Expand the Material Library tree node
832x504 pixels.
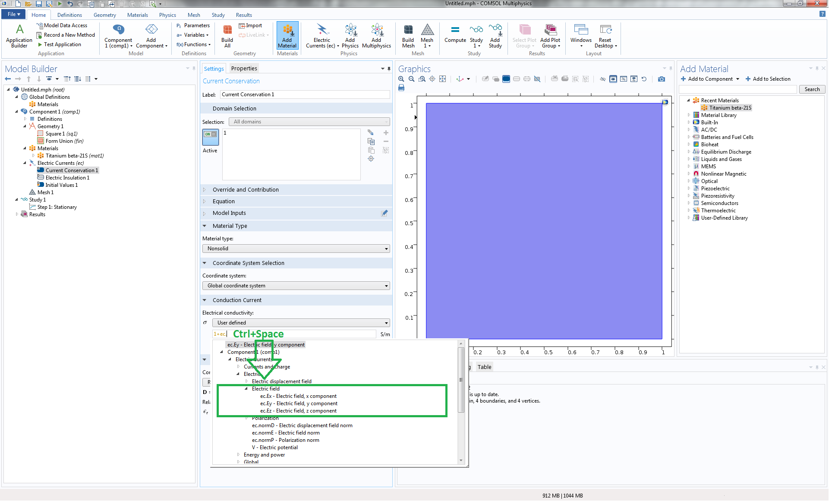point(689,115)
